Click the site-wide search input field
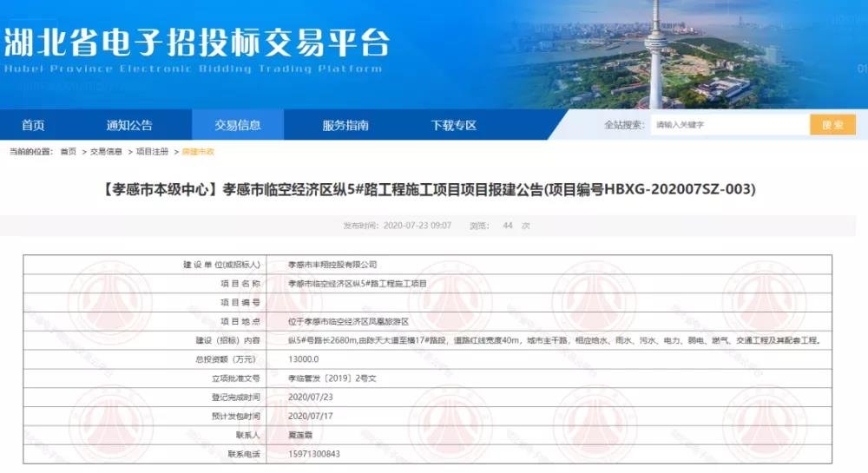Viewport: 868px width, 473px height. pos(730,124)
